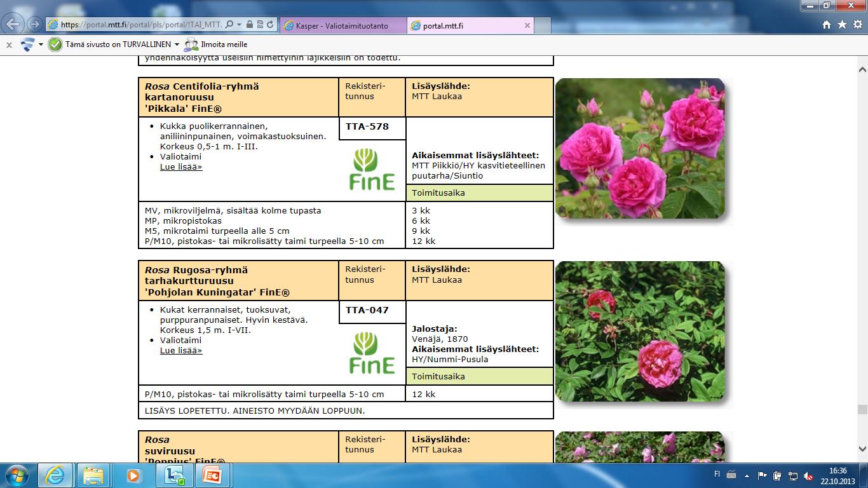Open the small new tab button
This screenshot has height=488, width=868.
tap(541, 25)
